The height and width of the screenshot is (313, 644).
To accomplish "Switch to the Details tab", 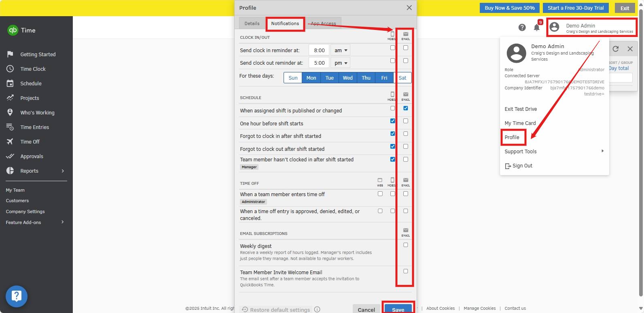I will 252,23.
